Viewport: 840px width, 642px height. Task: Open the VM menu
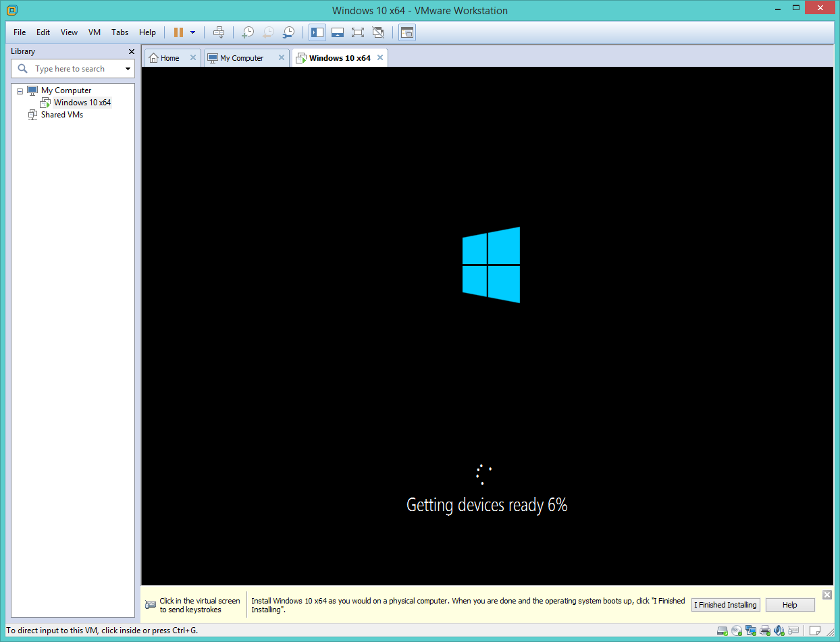pos(95,32)
